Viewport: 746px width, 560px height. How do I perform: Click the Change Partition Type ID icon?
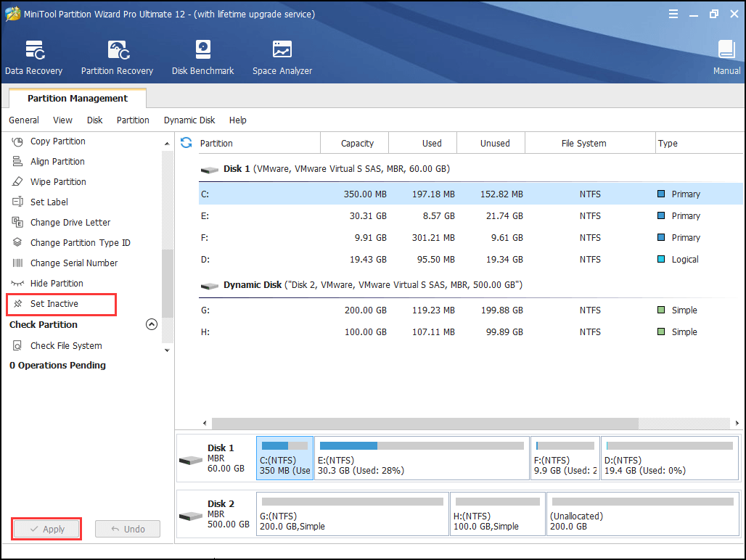click(x=17, y=242)
